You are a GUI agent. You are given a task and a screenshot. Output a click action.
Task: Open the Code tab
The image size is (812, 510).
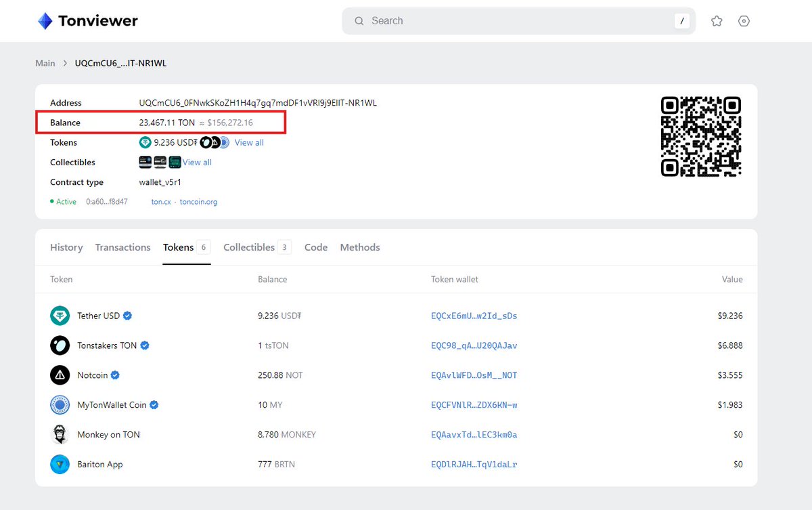pos(316,247)
